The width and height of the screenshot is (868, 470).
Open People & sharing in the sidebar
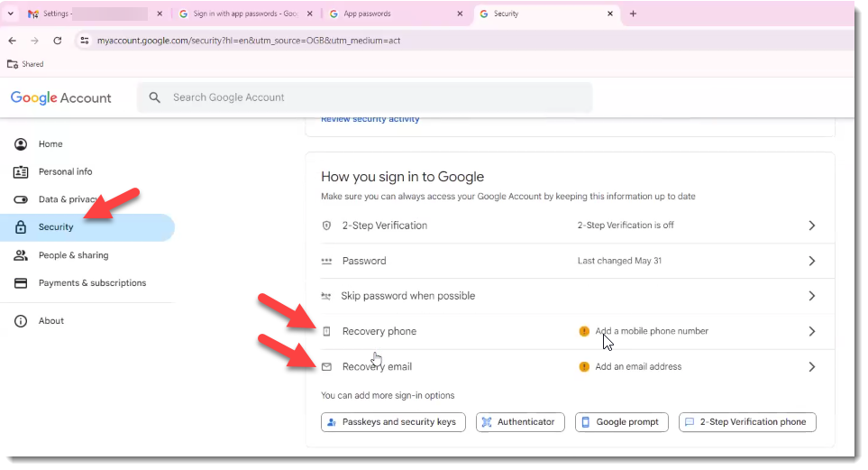[87, 255]
